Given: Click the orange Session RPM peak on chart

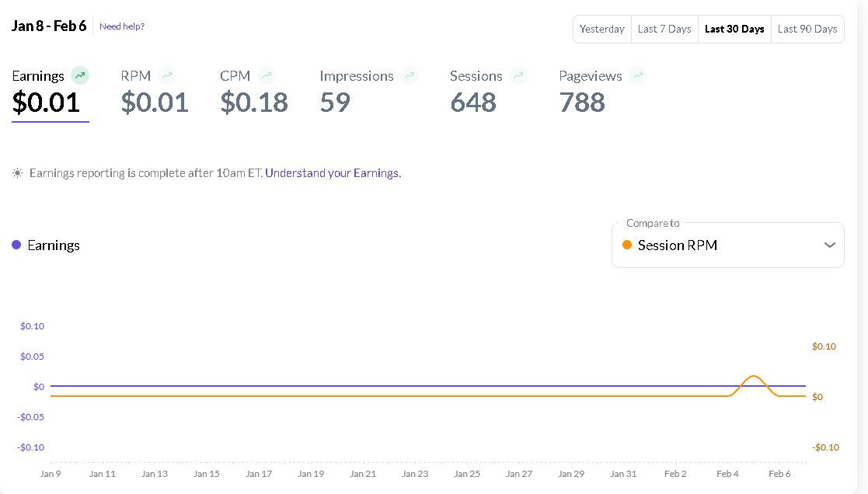Looking at the screenshot, I should [753, 377].
